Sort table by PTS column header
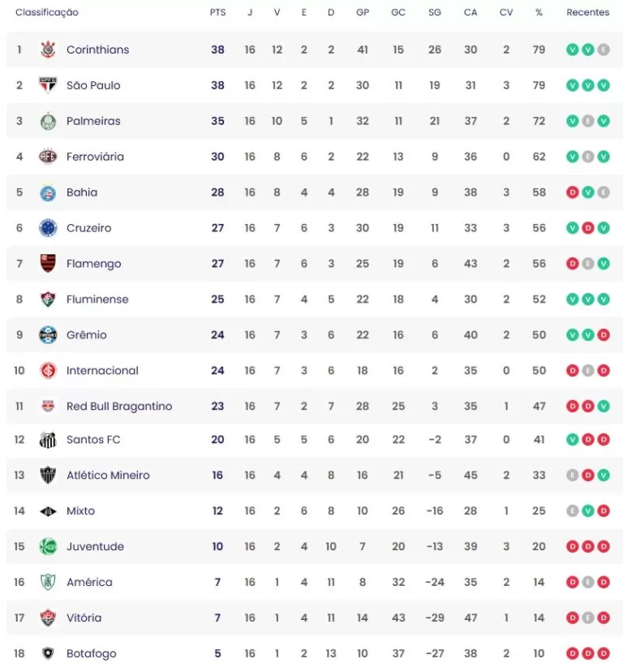Viewport: 623px width, 672px height. pos(217,12)
